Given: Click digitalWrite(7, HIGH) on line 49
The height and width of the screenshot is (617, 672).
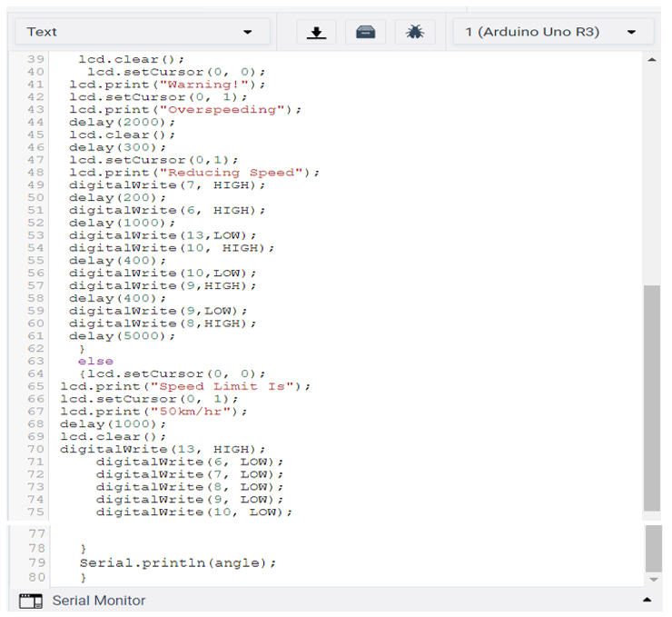Looking at the screenshot, I should click(167, 185).
